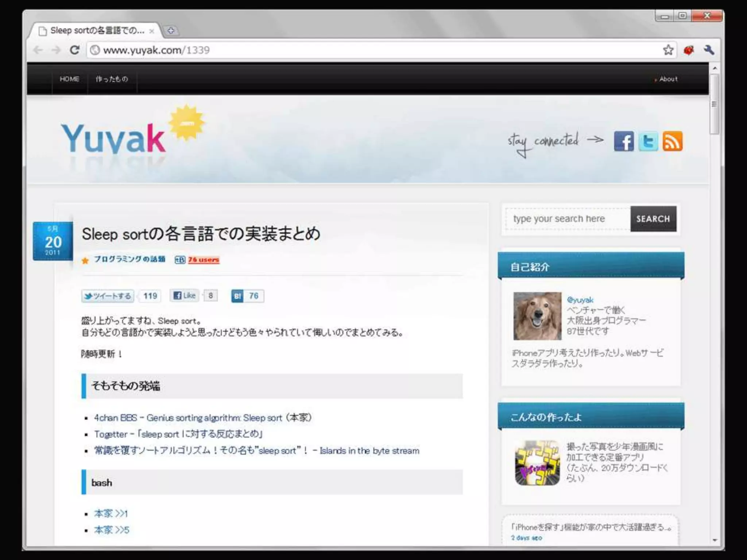Open the 76 users Hatena bookmark link

[x=204, y=260]
